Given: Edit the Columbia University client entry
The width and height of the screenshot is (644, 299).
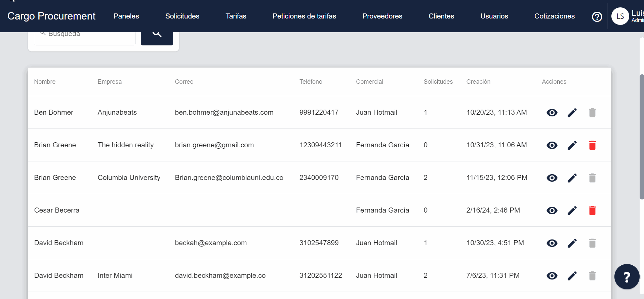Looking at the screenshot, I should [572, 178].
